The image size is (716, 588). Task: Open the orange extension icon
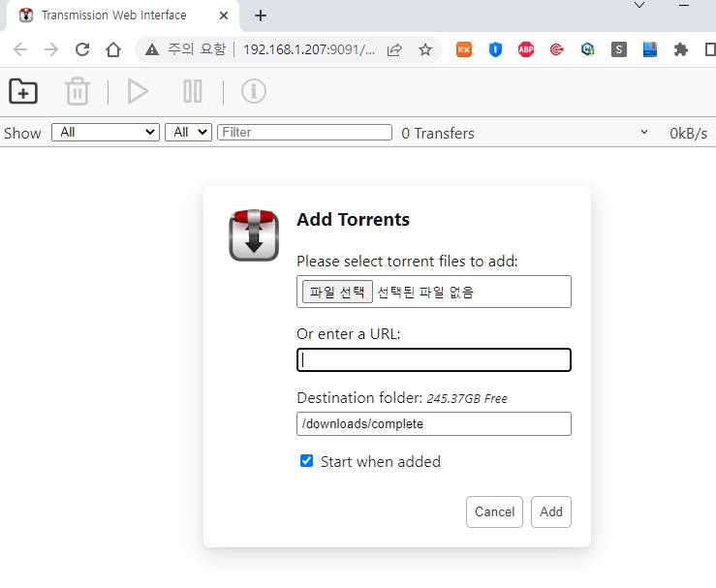click(x=464, y=49)
